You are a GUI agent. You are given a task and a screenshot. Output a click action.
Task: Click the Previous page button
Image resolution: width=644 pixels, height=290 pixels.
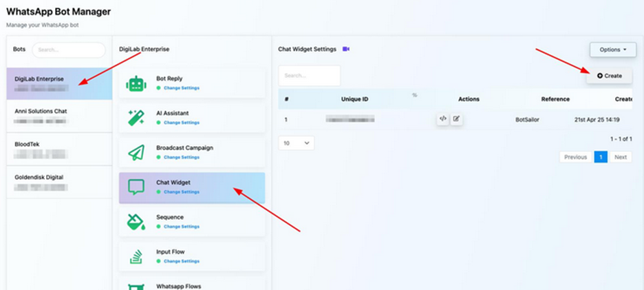[x=575, y=157]
